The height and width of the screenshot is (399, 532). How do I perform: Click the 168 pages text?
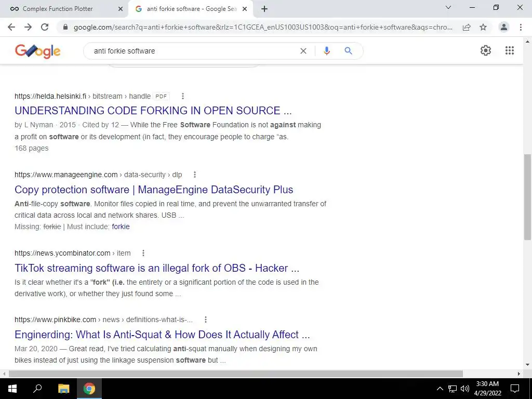click(x=32, y=148)
